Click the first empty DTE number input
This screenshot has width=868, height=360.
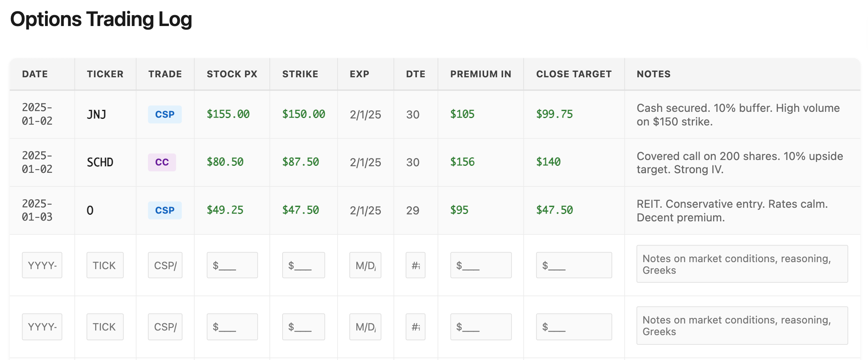click(x=415, y=265)
